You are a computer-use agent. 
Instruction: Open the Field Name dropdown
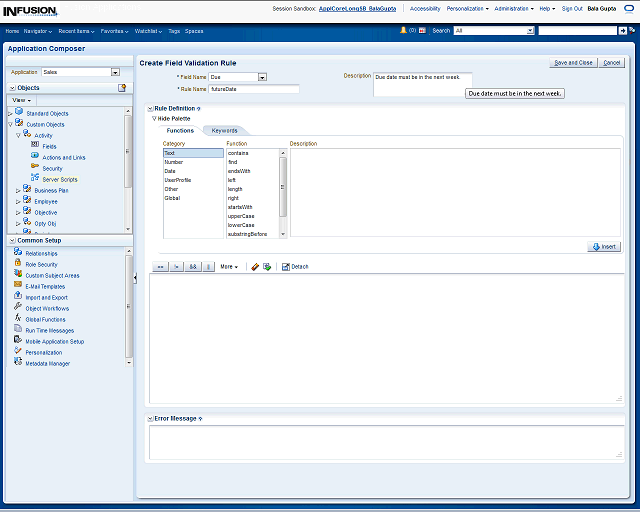coord(262,77)
